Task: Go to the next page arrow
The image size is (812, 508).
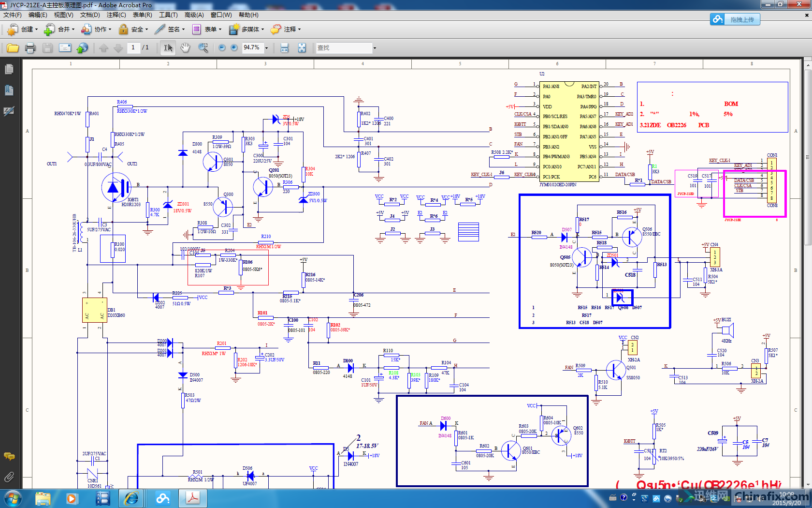Action: point(118,48)
